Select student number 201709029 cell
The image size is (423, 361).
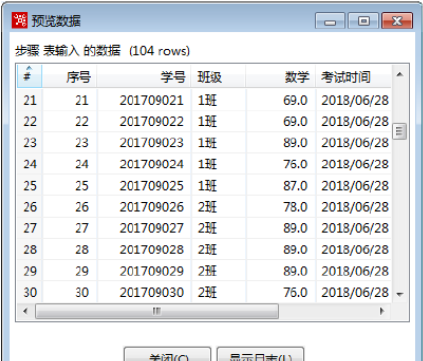[144, 271]
